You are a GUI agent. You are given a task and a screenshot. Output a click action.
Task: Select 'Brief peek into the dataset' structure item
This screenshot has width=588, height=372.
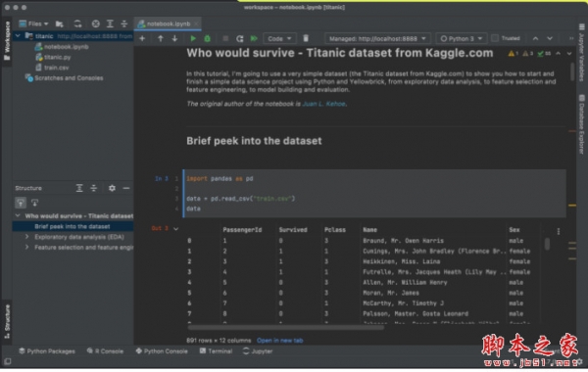pos(73,227)
